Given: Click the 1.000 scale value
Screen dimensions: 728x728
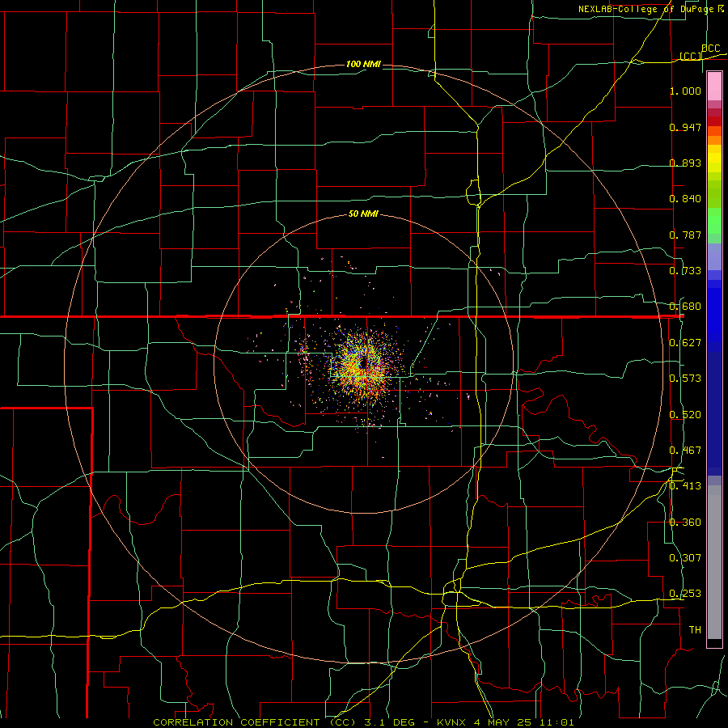Looking at the screenshot, I should pos(685,91).
